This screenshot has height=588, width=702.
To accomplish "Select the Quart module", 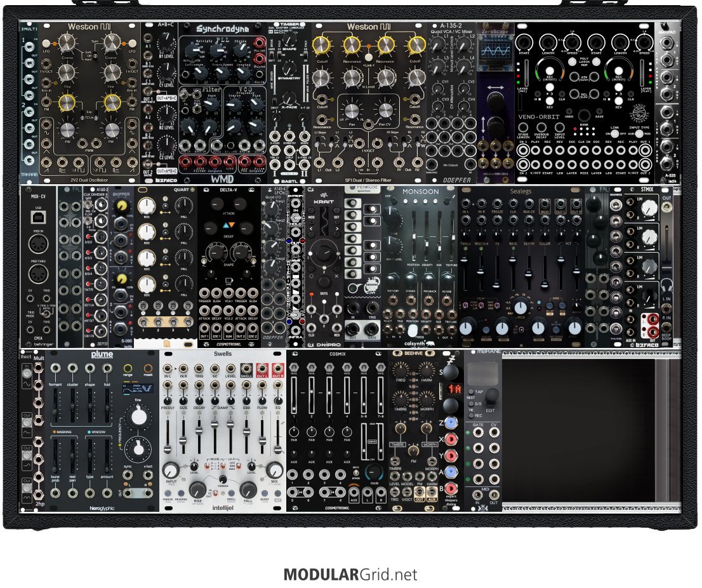I will tap(165, 267).
